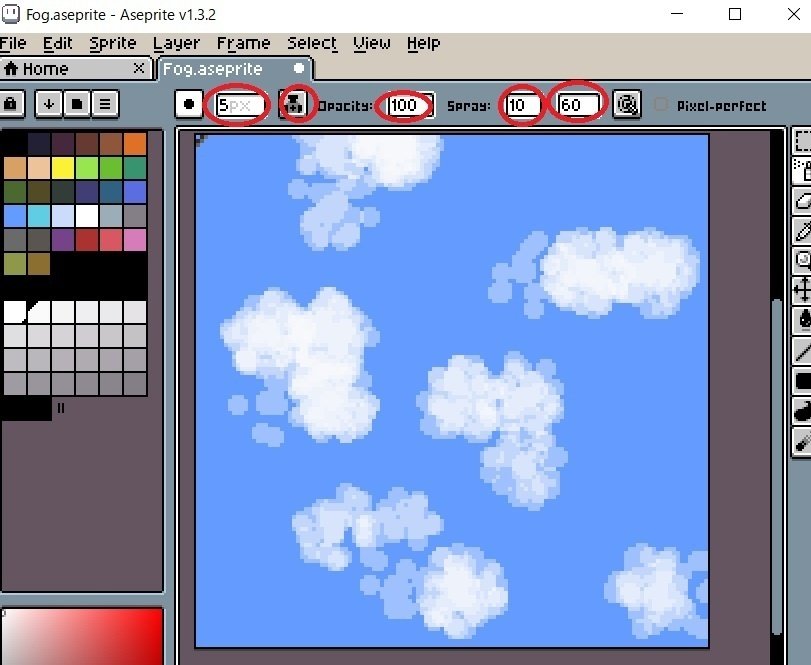Open the palette options hamburger menu

(x=105, y=104)
